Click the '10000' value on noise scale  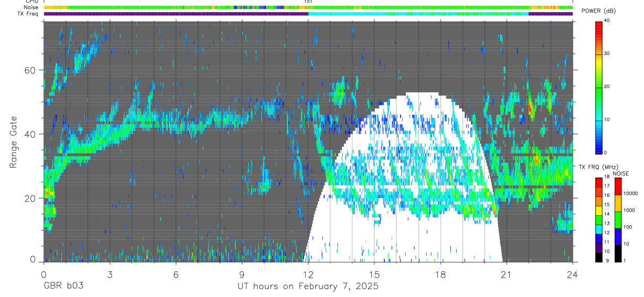pos(631,194)
